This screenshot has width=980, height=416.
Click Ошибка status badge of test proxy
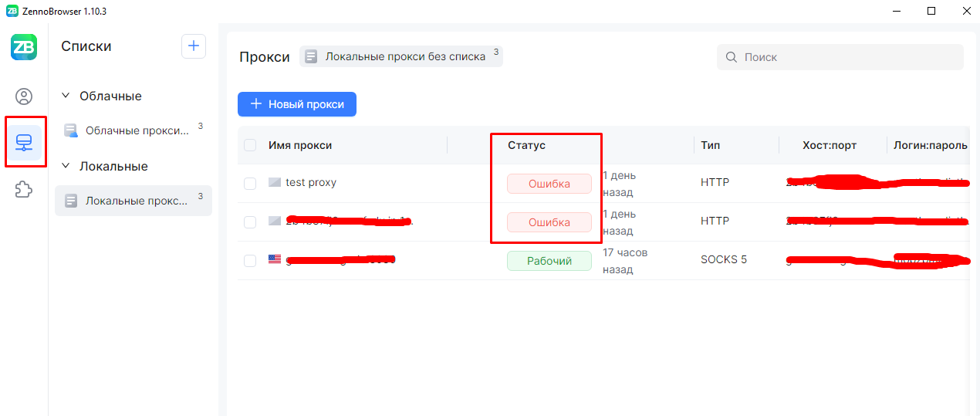tap(549, 184)
